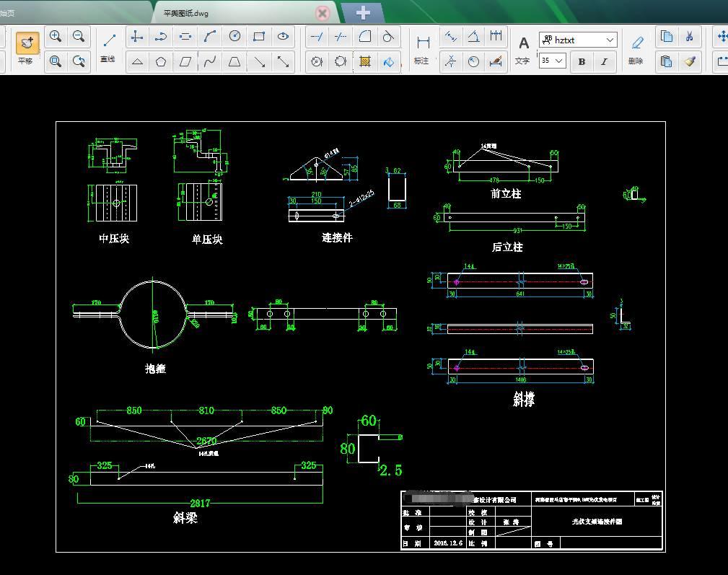Select the rectangle drawing tool
The height and width of the screenshot is (575, 728).
point(259,37)
